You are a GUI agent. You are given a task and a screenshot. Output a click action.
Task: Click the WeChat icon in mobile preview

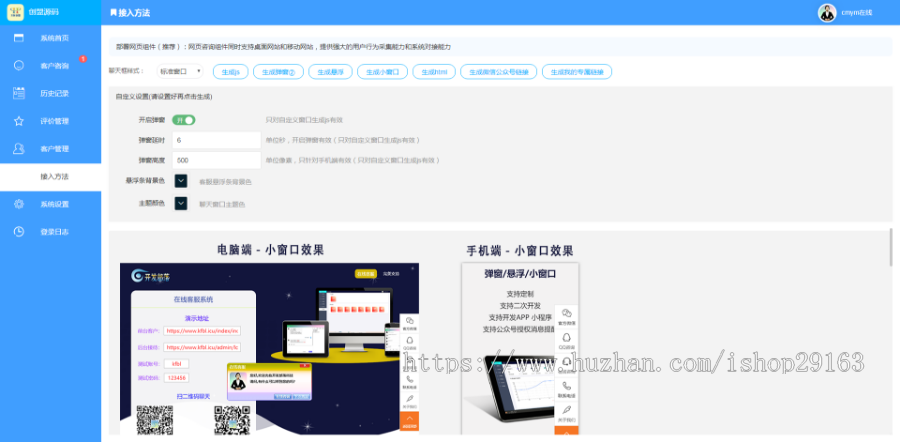tap(567, 313)
